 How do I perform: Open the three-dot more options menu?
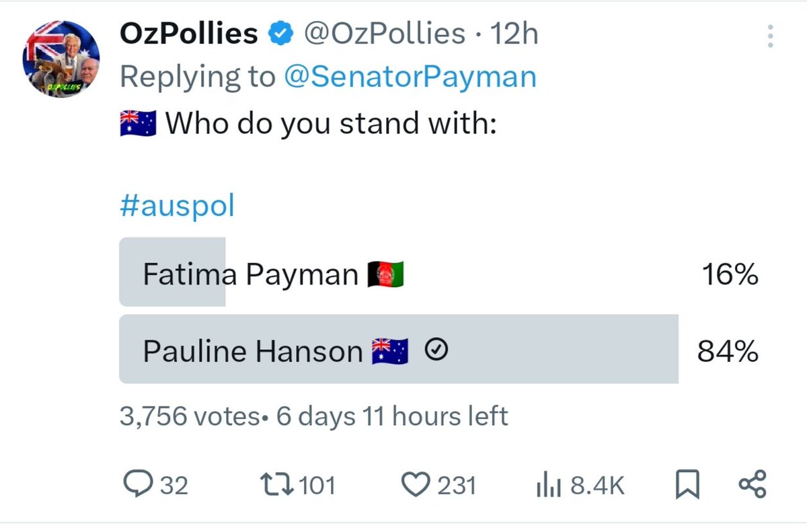tap(771, 36)
